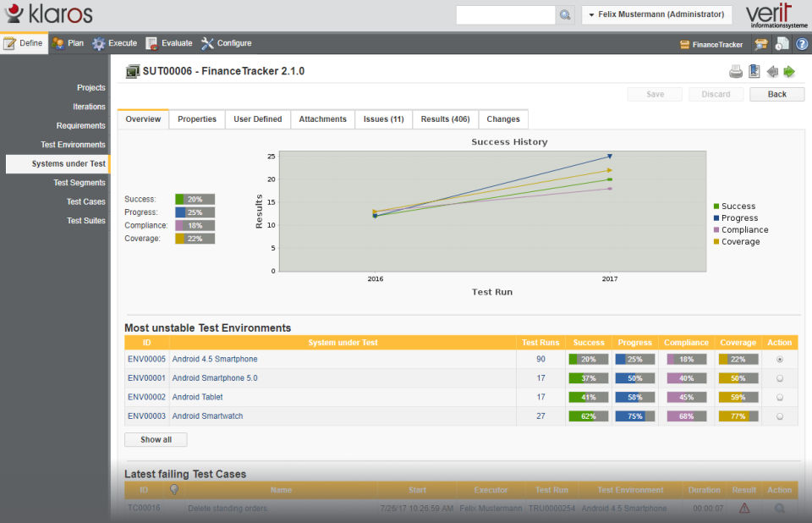The width and height of the screenshot is (812, 523).
Task: Open Test Environments in the sidebar
Action: (x=73, y=145)
